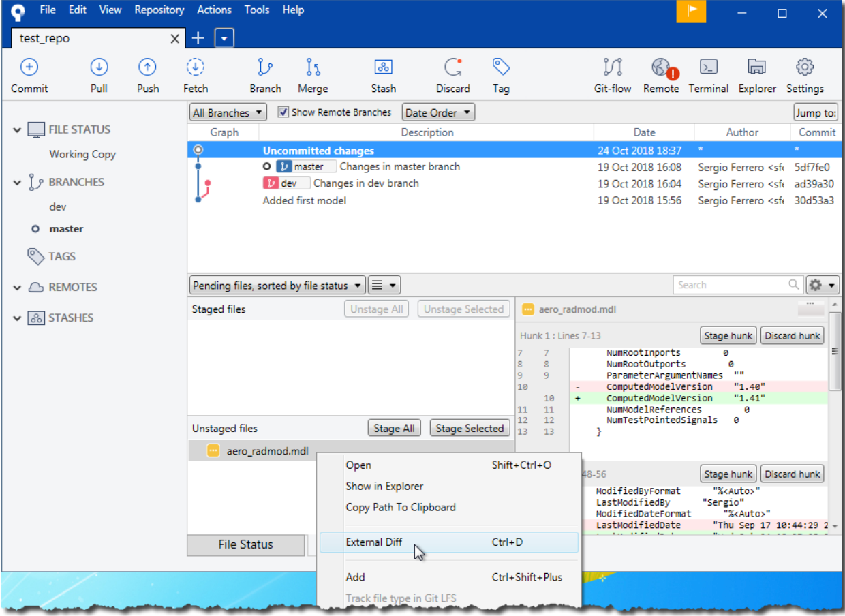
Task: Open Explorer from toolbar
Action: (757, 67)
